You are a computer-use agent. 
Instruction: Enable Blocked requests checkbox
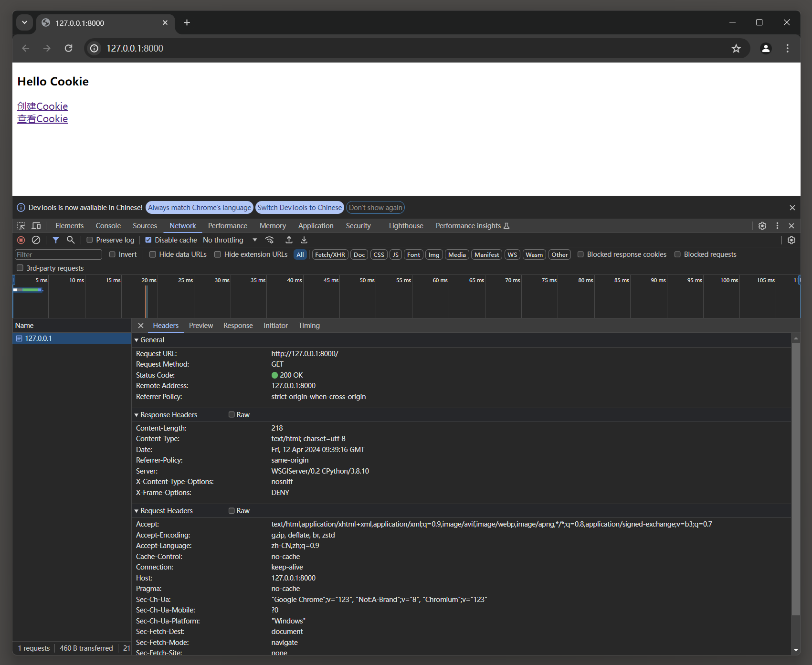tap(677, 254)
